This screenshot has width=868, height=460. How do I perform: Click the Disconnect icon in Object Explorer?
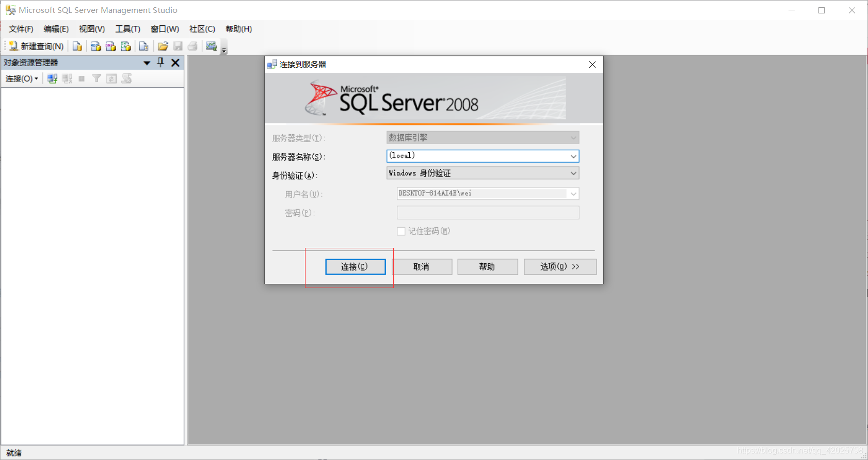tap(67, 78)
